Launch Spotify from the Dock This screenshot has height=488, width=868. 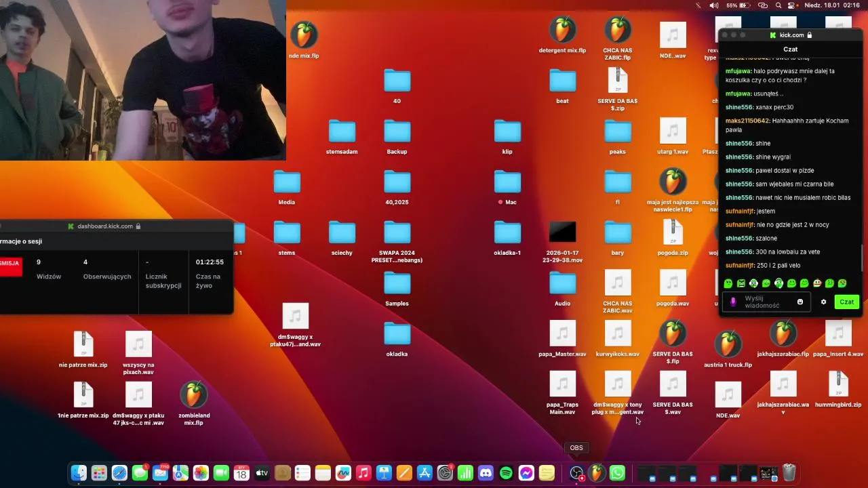(x=506, y=473)
